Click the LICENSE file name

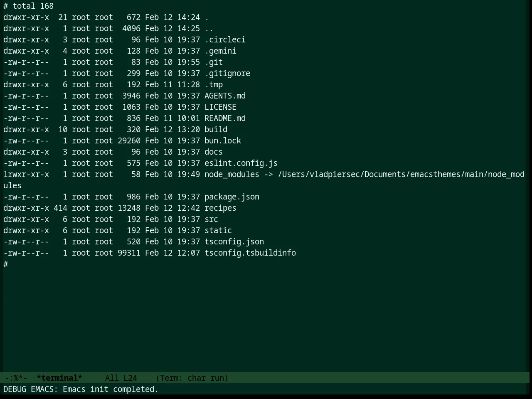[x=220, y=107]
